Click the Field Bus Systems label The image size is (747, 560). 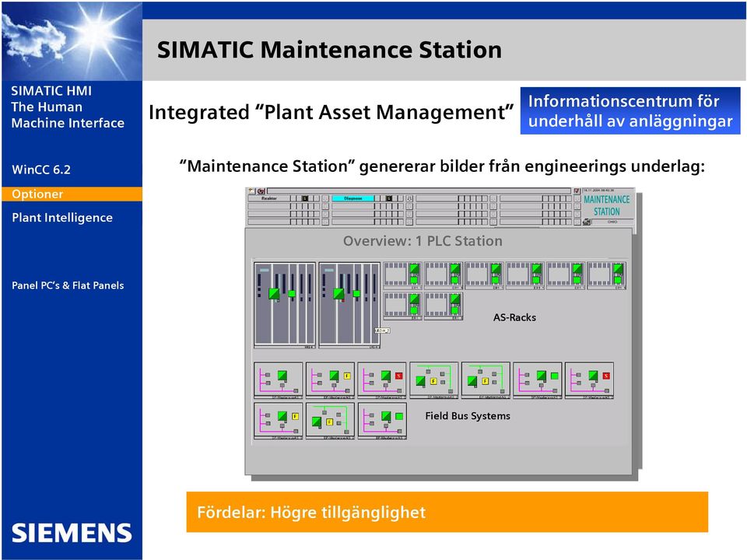(x=468, y=415)
